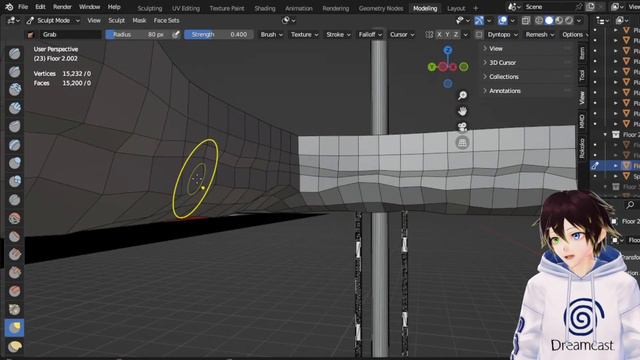Collapse the Floor 2 collection in outliner
The width and height of the screenshot is (640, 360).
click(605, 135)
